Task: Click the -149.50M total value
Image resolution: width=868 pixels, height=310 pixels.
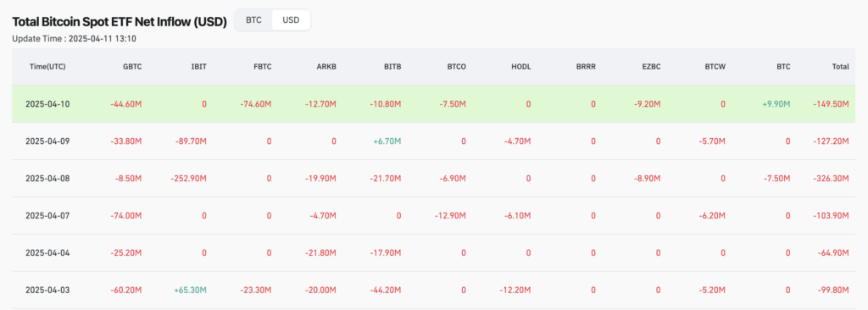Action: click(x=831, y=103)
